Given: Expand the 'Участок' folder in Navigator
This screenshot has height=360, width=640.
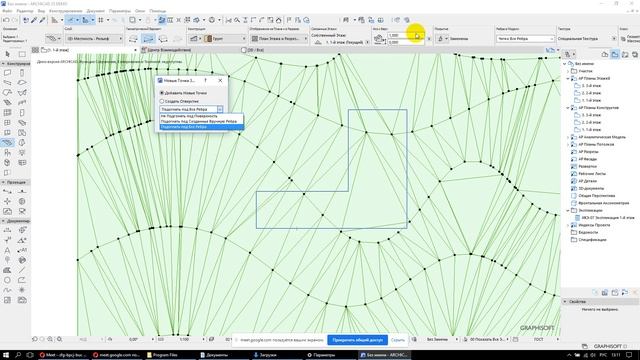Looking at the screenshot, I should pyautogui.click(x=568, y=71).
